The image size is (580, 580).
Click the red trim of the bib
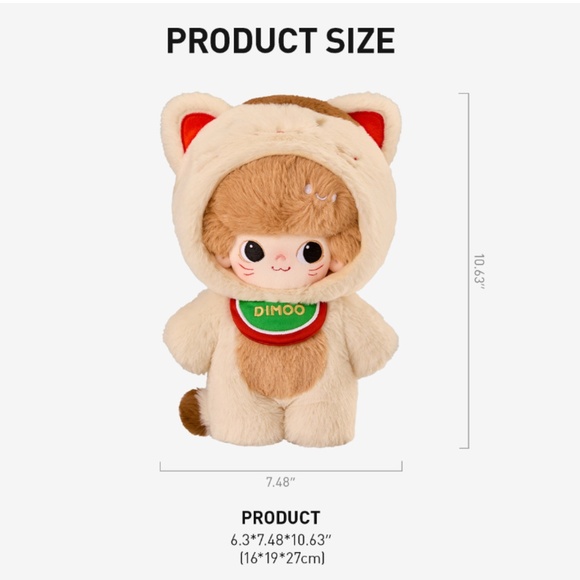pos(278,335)
